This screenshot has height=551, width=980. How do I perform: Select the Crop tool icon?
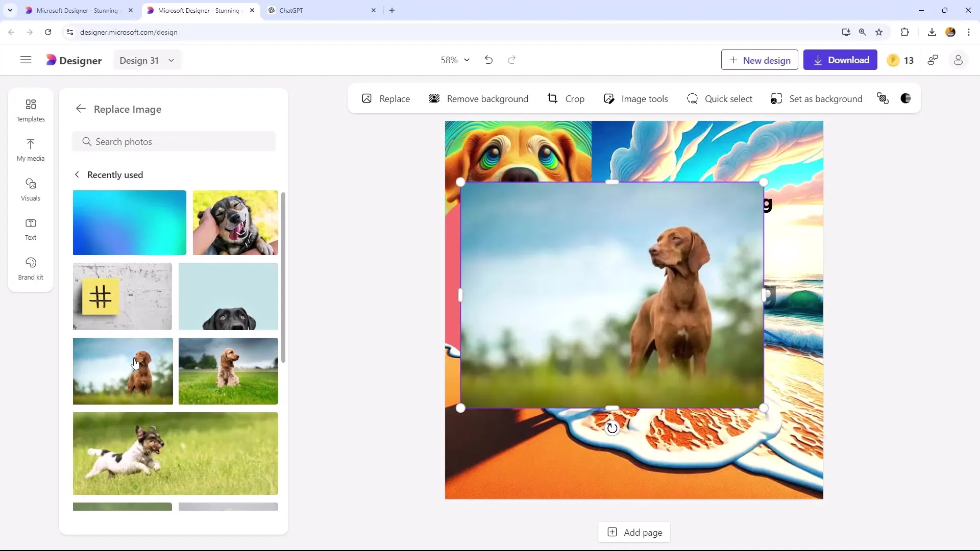[552, 99]
